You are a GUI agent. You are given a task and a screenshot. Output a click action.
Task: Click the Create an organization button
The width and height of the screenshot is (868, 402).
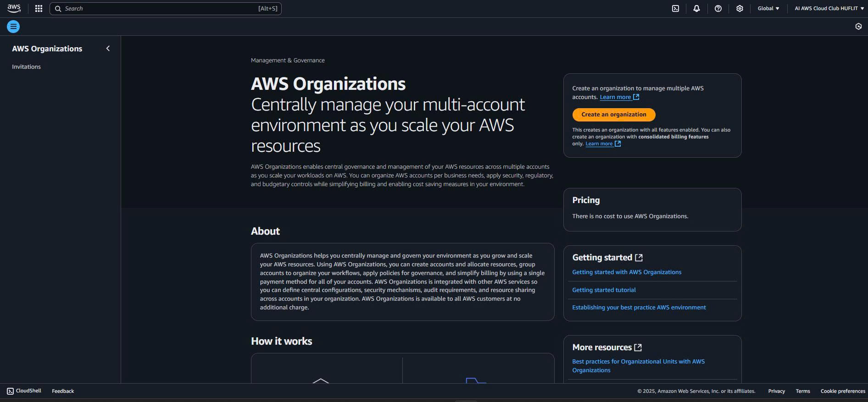click(x=614, y=115)
